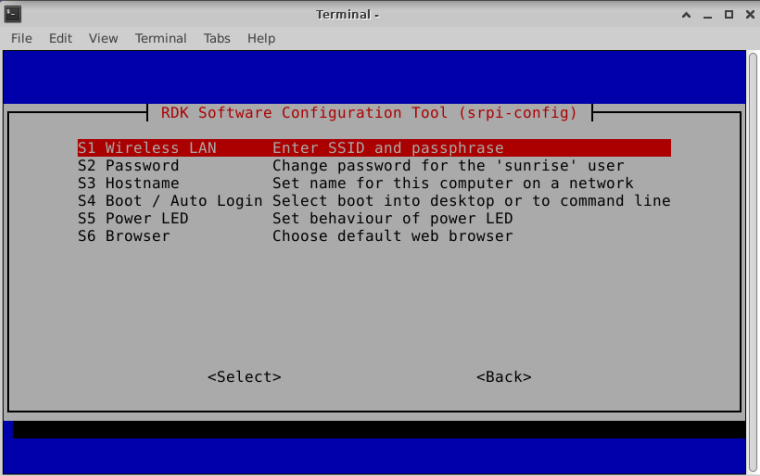
Task: Open the Help menu
Action: (x=261, y=38)
